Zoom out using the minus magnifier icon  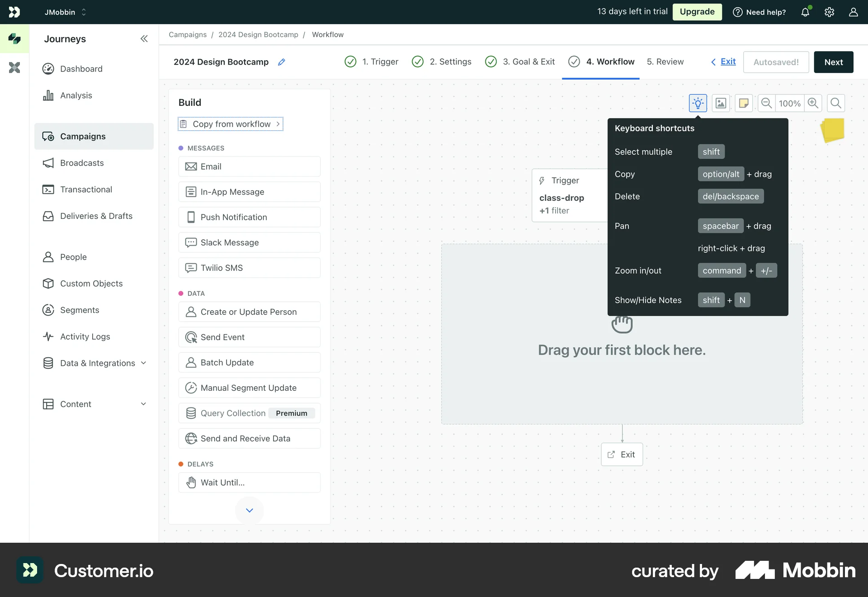(x=766, y=103)
